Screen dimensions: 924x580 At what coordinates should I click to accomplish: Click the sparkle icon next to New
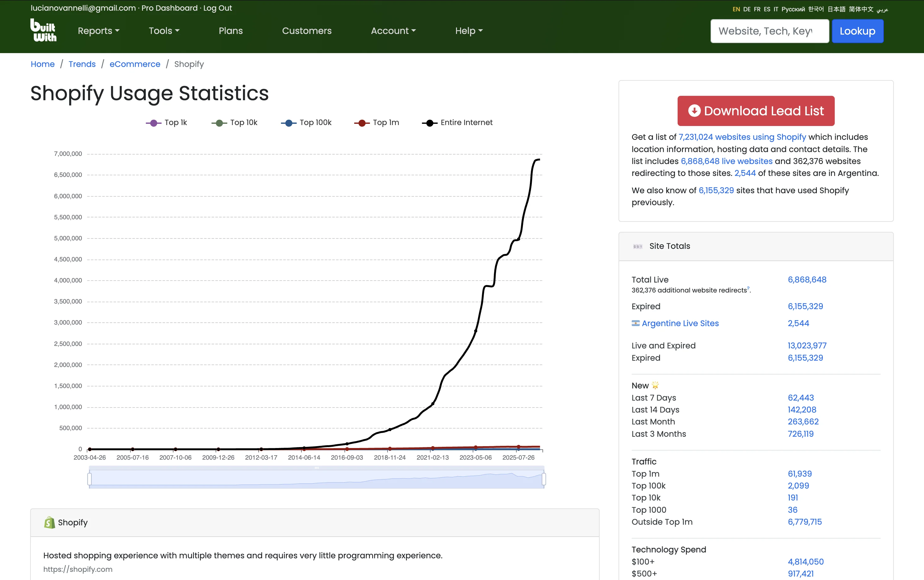pyautogui.click(x=655, y=385)
